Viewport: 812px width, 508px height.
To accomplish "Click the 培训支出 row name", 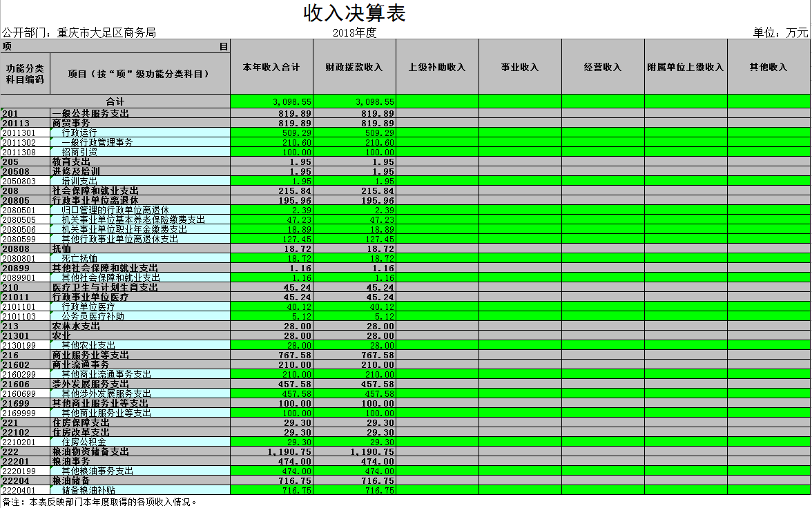I will tap(79, 182).
